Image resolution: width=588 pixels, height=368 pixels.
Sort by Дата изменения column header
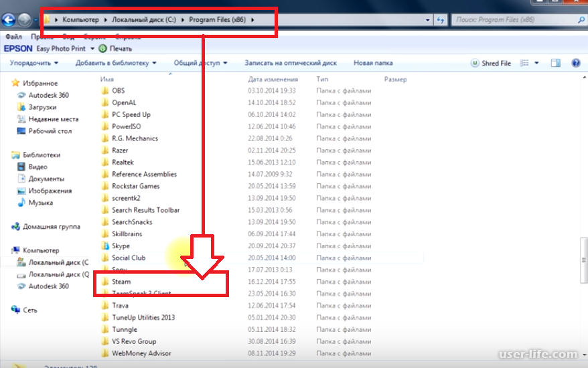(x=273, y=79)
